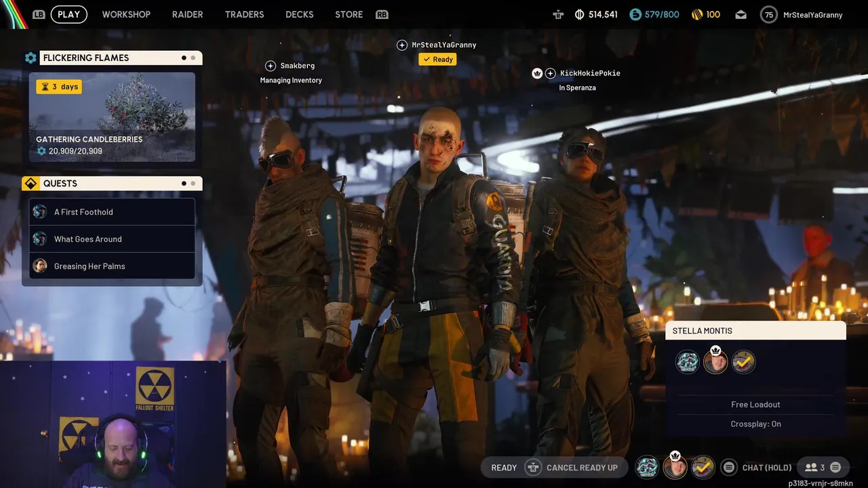Click the yellow Quests diamond icon

coord(30,184)
